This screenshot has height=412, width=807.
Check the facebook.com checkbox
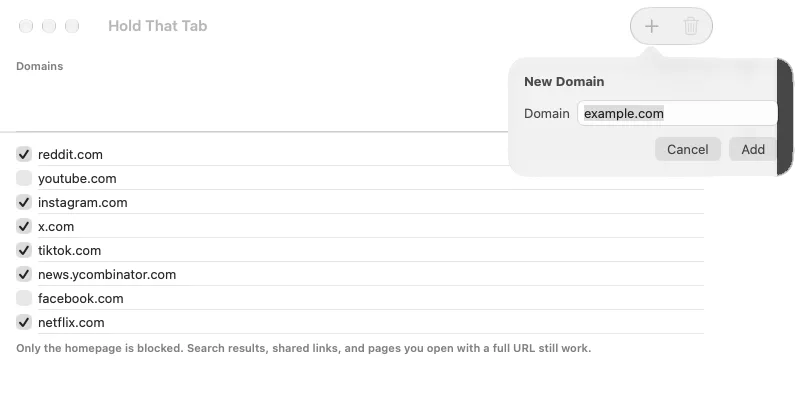pos(24,298)
